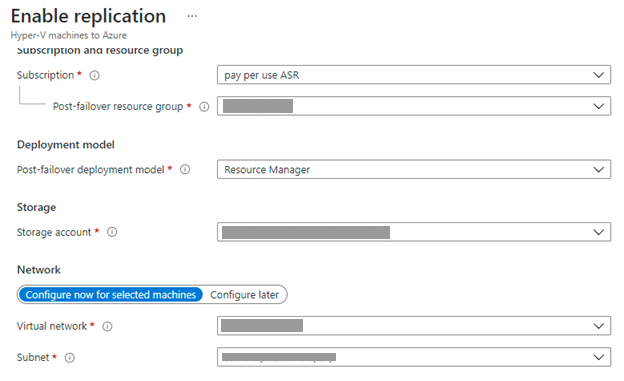Switch network option to Configure later
The image size is (624, 381).
click(244, 295)
